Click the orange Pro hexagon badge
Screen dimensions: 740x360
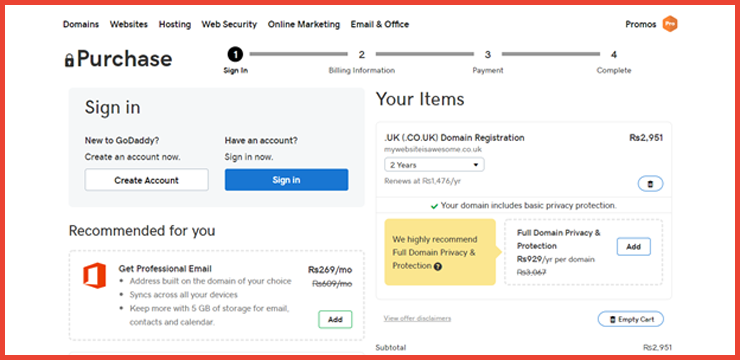(x=670, y=24)
